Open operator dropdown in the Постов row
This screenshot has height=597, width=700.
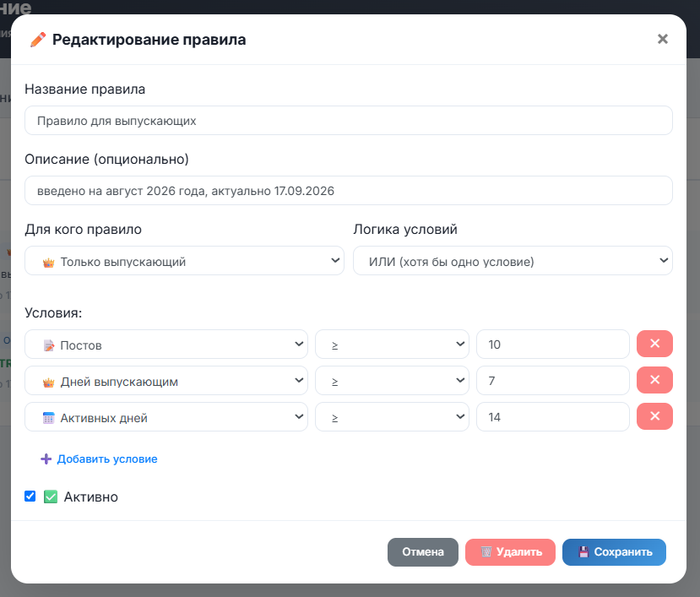point(392,345)
